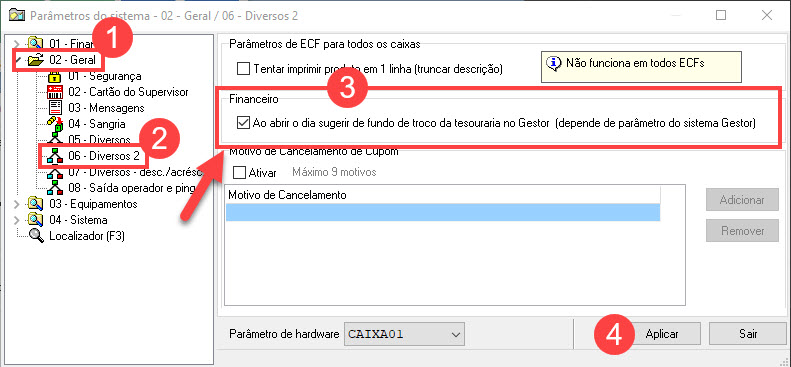
Task: Select the highlighted blue row in Motivo de Cancelamento list
Action: (443, 212)
